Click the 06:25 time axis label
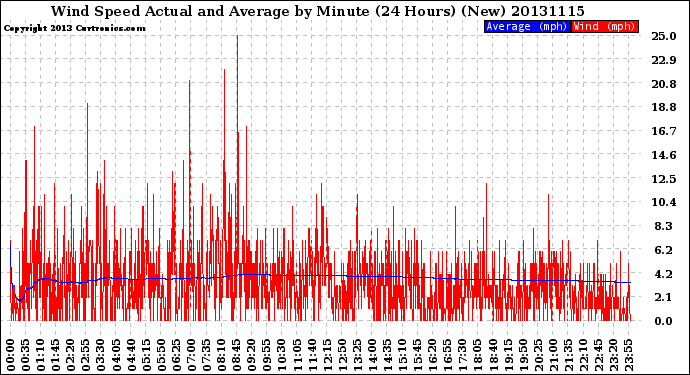Screen dimensions: 690x375 pos(176,355)
